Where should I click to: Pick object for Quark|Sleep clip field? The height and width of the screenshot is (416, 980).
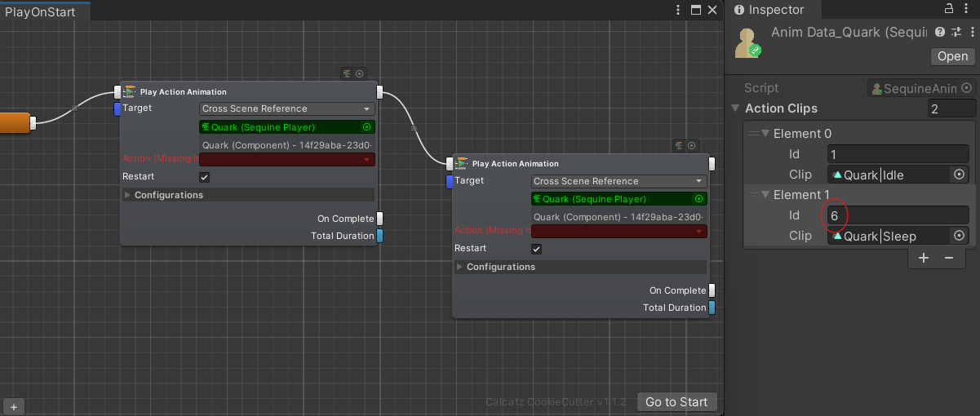coord(960,236)
